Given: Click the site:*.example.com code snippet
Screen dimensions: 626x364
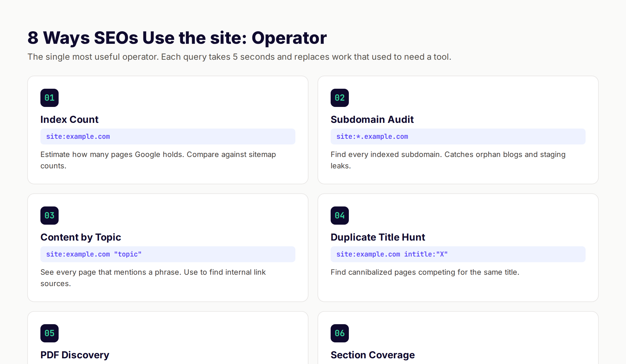Looking at the screenshot, I should pos(458,136).
